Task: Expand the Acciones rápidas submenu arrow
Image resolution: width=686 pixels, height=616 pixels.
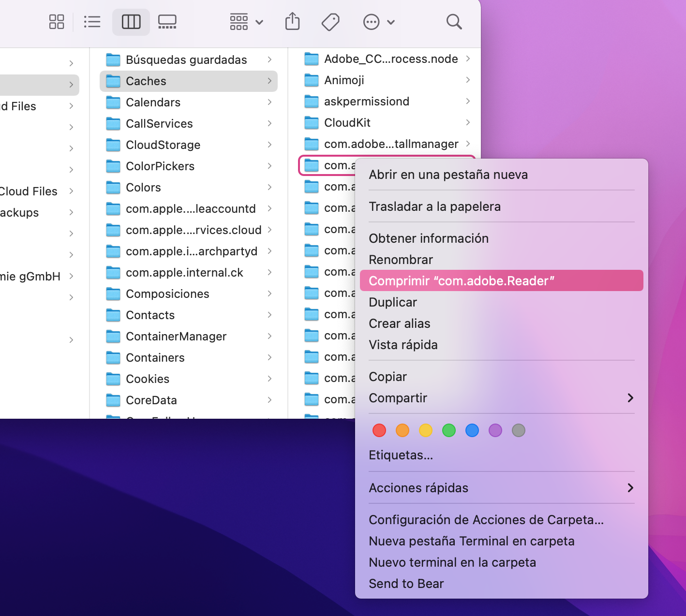Action: point(630,488)
